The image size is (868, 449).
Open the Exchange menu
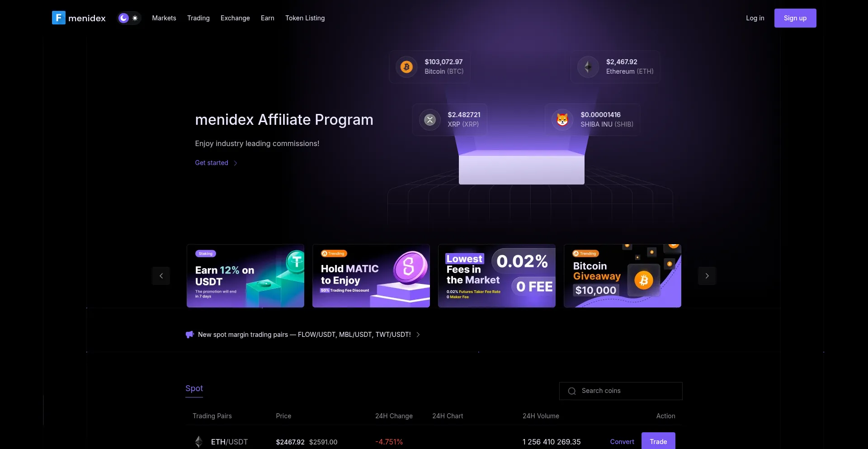tap(235, 18)
